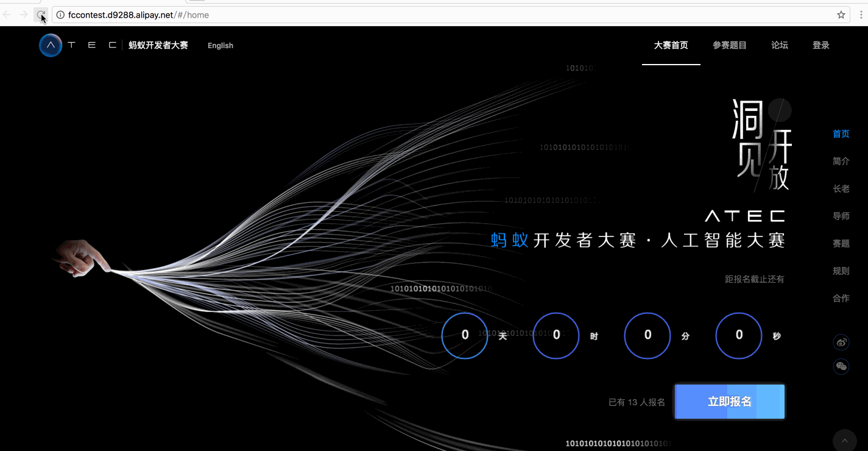The image size is (868, 451).
Task: Open the 论坛 nav tab
Action: 780,45
